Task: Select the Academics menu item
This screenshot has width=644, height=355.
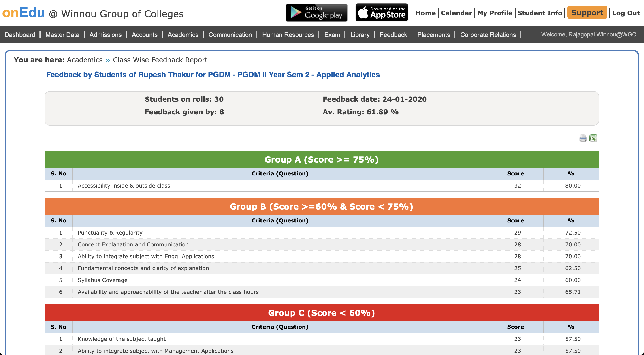Action: coord(183,35)
